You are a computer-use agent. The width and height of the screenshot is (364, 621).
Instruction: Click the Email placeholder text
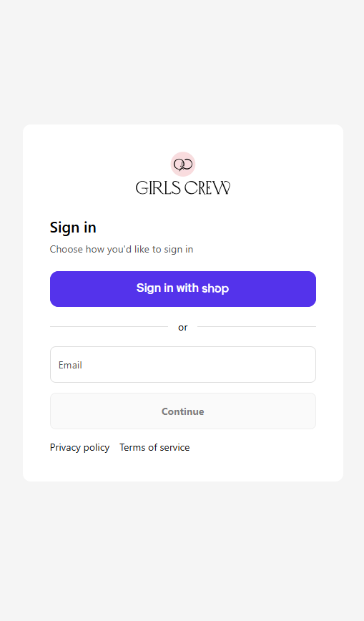70,365
